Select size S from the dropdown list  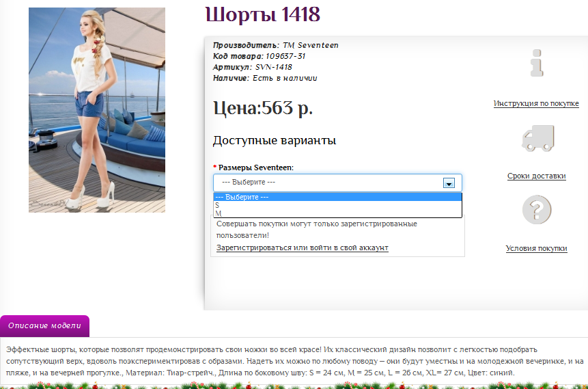217,205
